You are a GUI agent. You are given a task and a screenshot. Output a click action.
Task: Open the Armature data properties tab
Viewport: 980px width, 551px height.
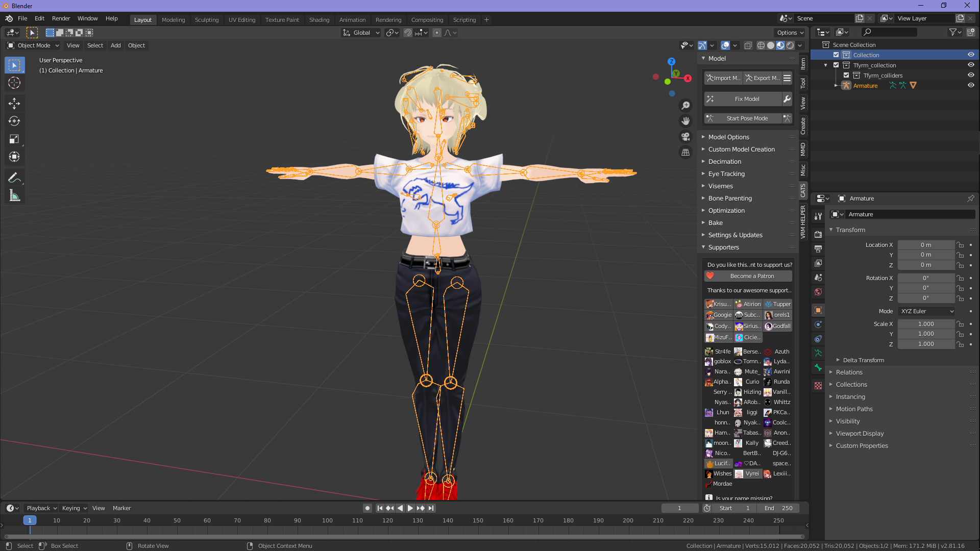tap(818, 353)
